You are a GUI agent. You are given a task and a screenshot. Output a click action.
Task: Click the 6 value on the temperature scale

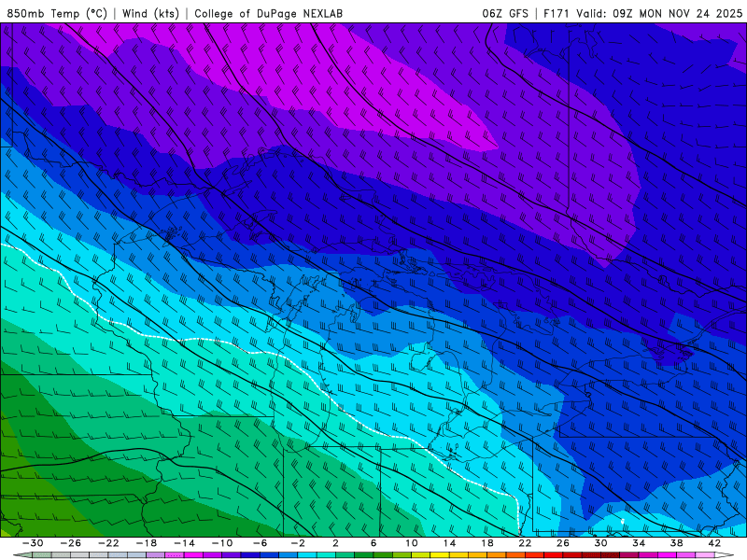pyautogui.click(x=373, y=543)
